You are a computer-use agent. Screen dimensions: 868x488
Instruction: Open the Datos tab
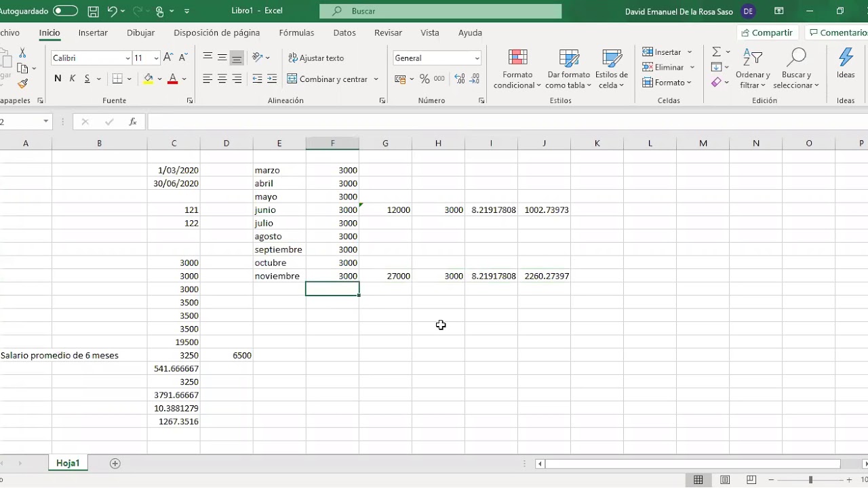click(x=344, y=33)
